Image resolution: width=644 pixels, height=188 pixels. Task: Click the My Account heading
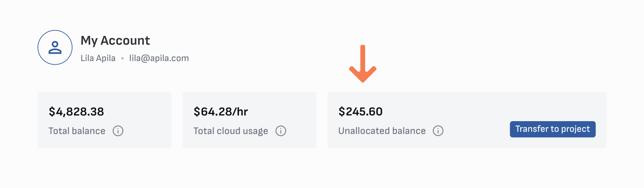(115, 40)
